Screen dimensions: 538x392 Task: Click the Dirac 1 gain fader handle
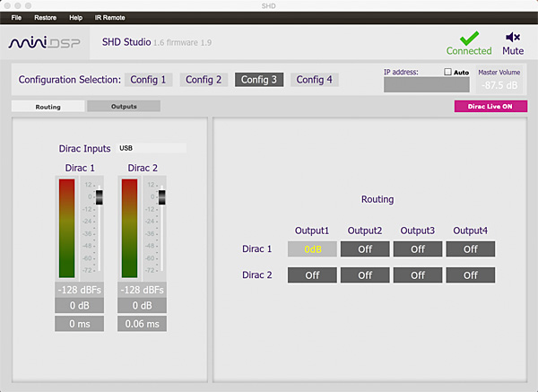(x=100, y=197)
